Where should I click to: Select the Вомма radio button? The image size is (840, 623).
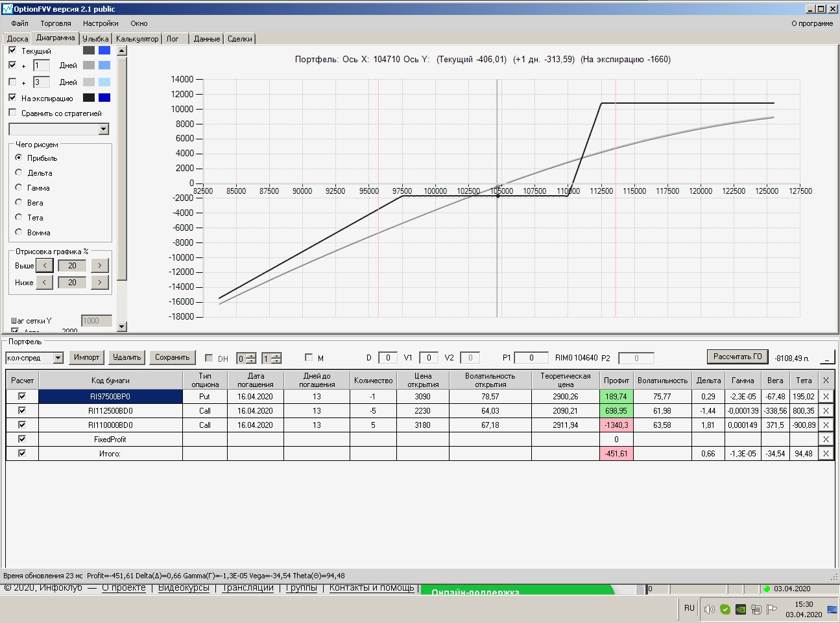(19, 232)
